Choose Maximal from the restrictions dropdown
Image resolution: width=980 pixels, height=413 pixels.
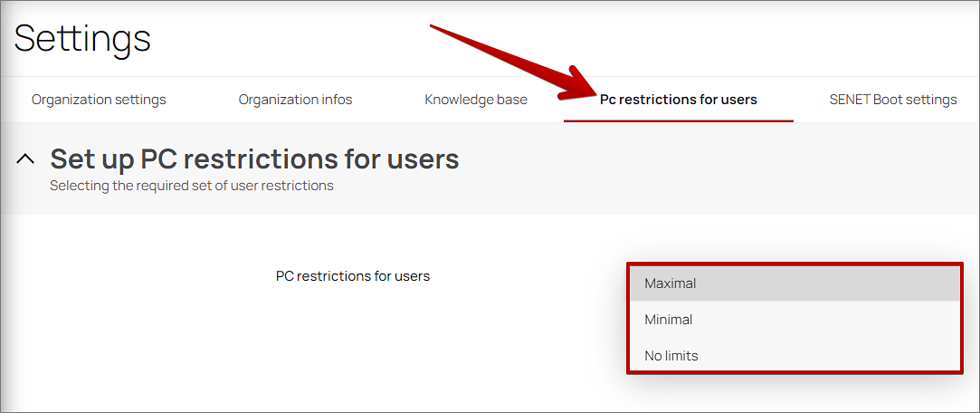671,283
